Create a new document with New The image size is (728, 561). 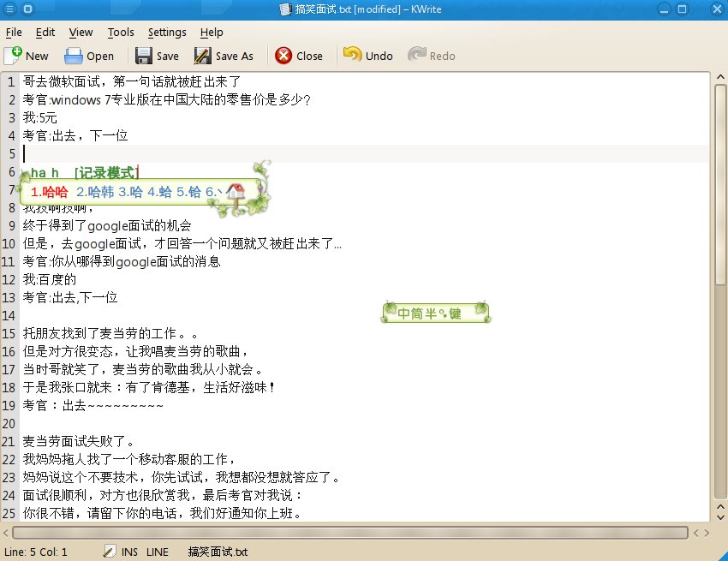pos(27,56)
